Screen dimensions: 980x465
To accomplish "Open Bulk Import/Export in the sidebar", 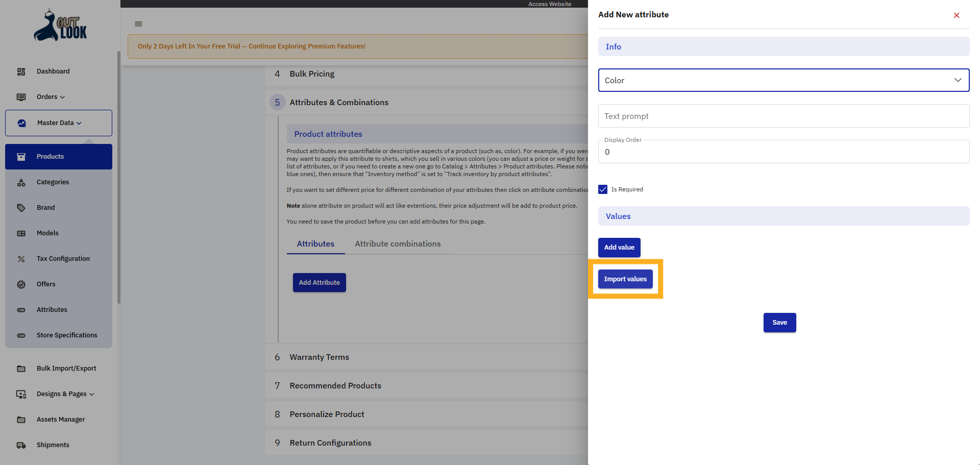I will coord(59,369).
